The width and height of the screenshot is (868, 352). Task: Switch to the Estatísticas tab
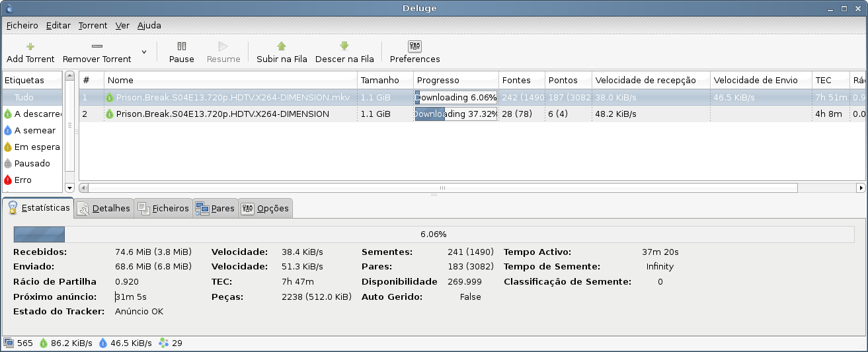(38, 207)
